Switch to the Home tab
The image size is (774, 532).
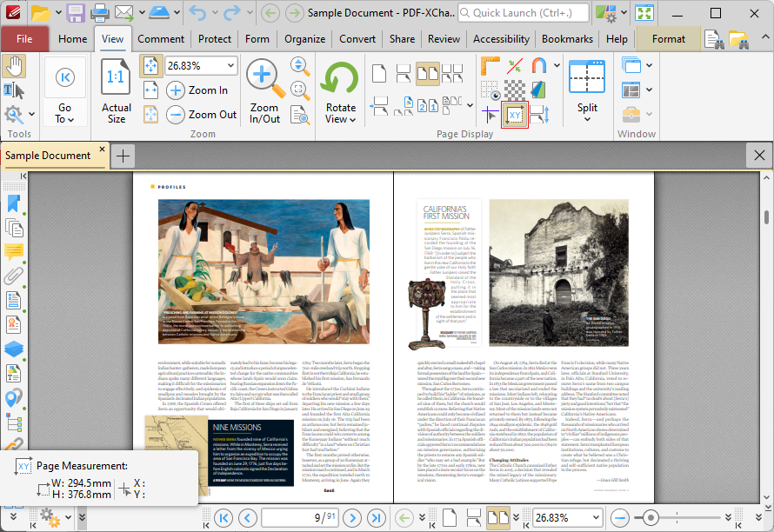[72, 39]
